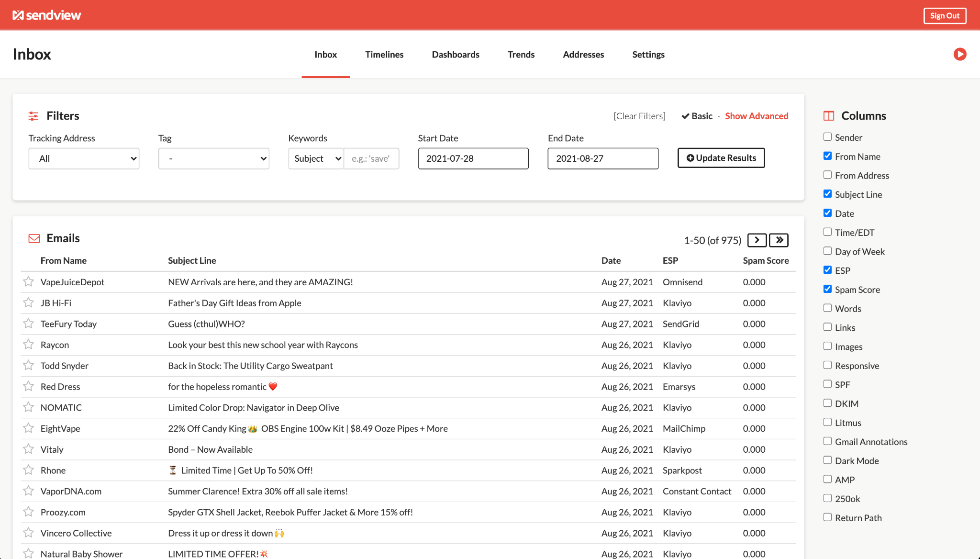980x559 pixels.
Task: Enable the Day of Week column
Action: coord(827,251)
